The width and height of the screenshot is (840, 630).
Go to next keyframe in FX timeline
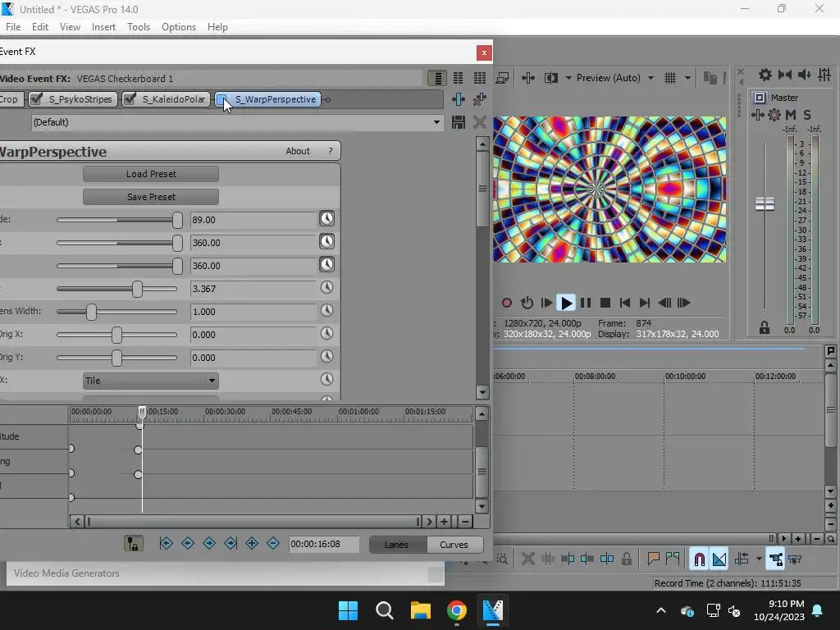point(209,543)
